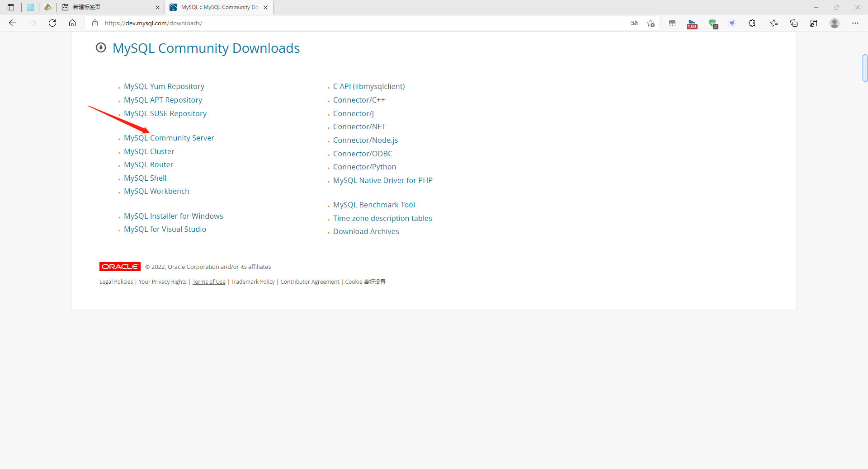
Task: Open Legal Policies footer link
Action: [x=116, y=281]
